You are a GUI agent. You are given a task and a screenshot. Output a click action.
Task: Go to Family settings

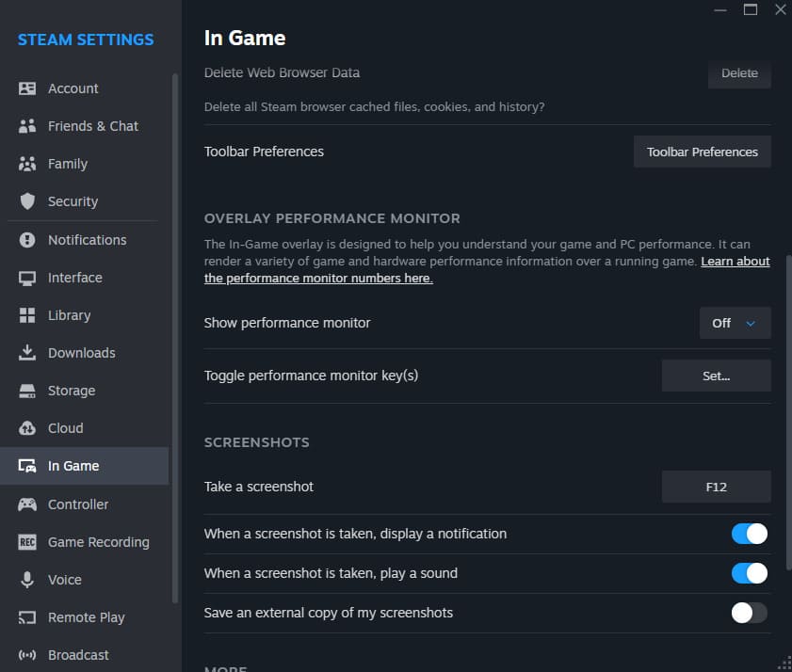pos(85,164)
